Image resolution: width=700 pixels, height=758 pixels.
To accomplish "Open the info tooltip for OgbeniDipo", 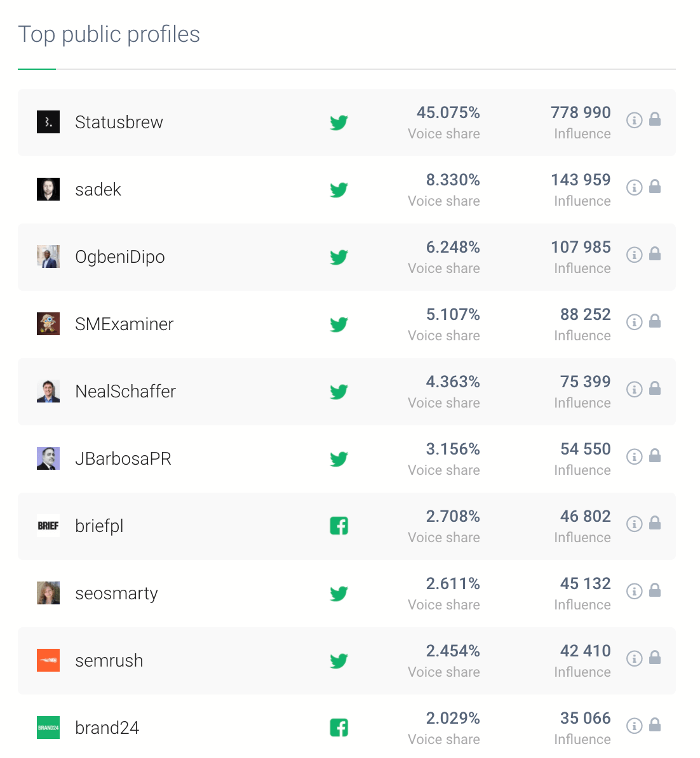I will click(634, 254).
